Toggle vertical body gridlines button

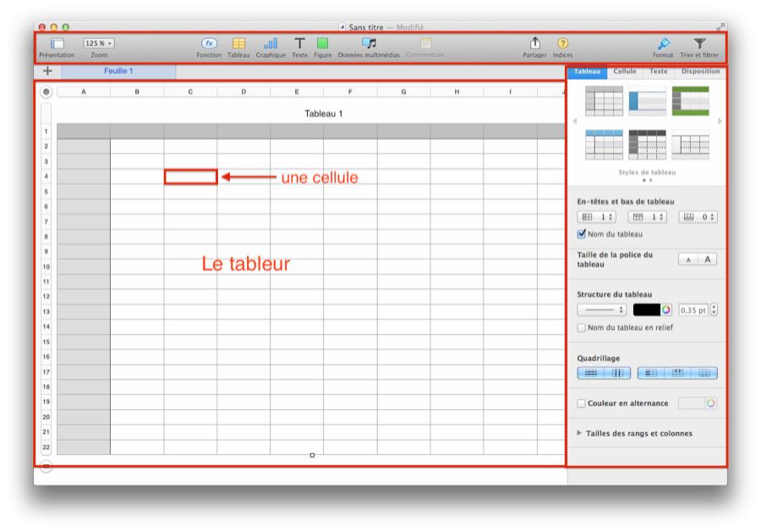617,373
